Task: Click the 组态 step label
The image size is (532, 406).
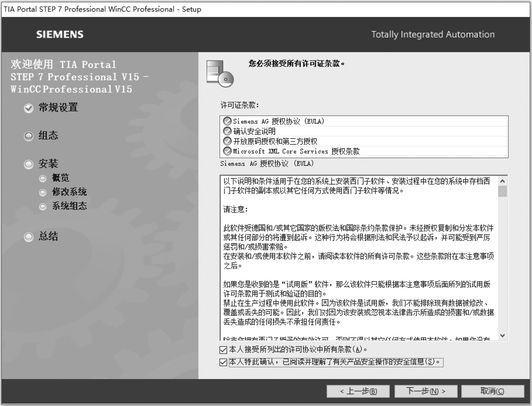Action: click(x=48, y=135)
